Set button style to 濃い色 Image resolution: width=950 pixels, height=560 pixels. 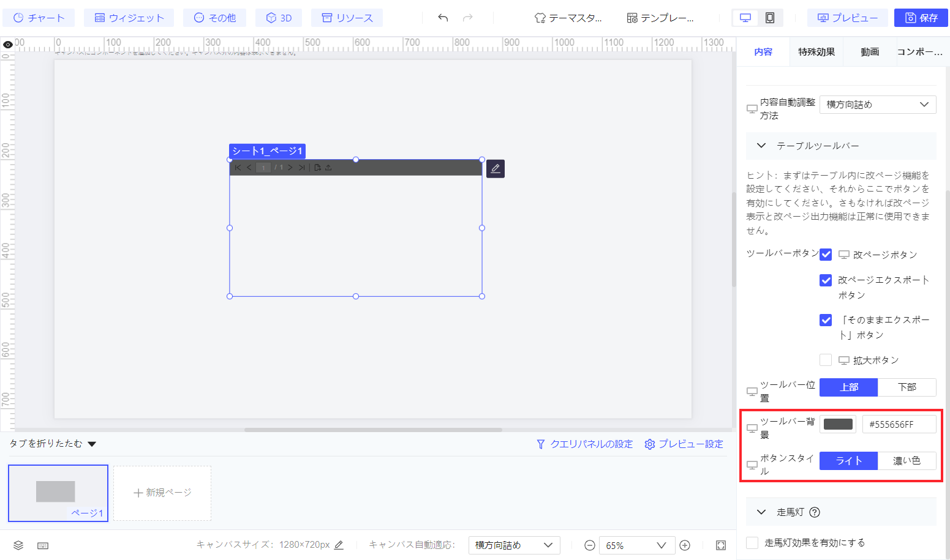coord(907,460)
